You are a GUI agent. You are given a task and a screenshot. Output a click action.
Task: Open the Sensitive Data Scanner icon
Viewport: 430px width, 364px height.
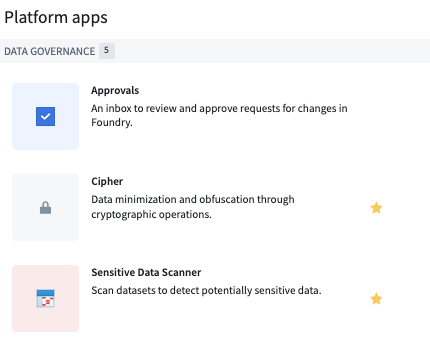tap(45, 298)
